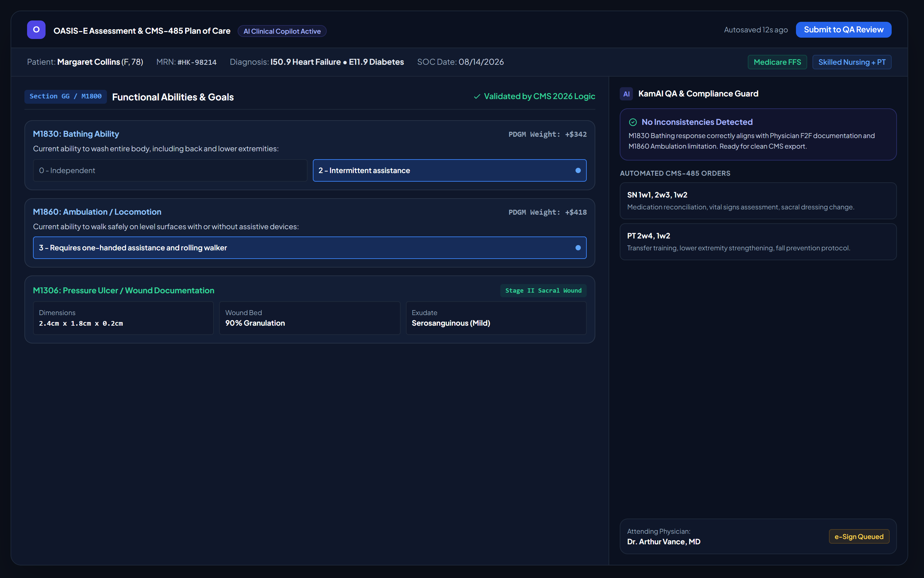Click KamAI QA & Compliance Guard title
This screenshot has height=578, width=924.
pyautogui.click(x=698, y=94)
